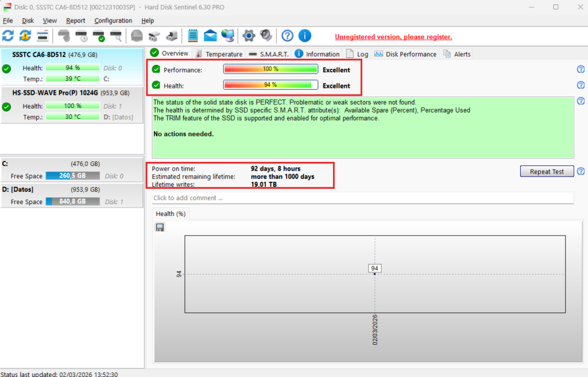Viewport: 588px width, 377px height.
Task: Click the 'Unregistered version, please register' link
Action: (393, 37)
